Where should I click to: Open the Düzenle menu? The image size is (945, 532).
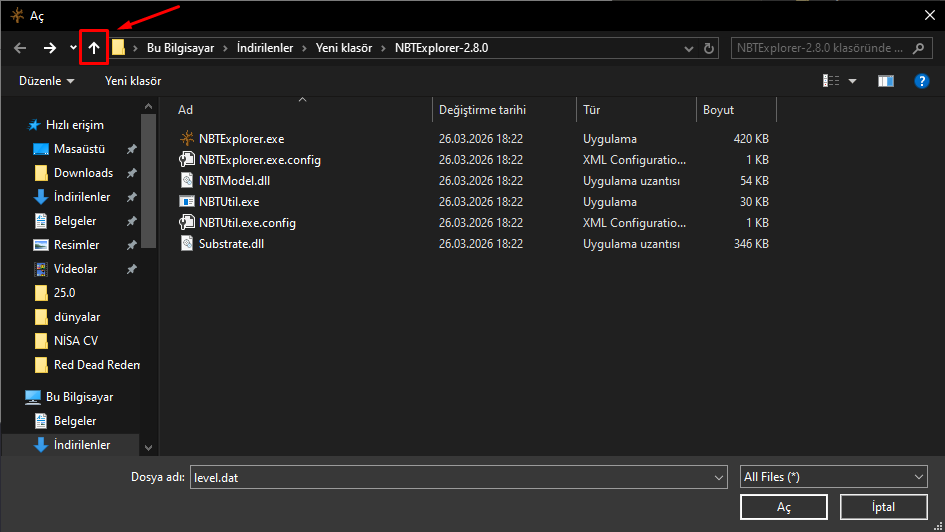(x=46, y=81)
